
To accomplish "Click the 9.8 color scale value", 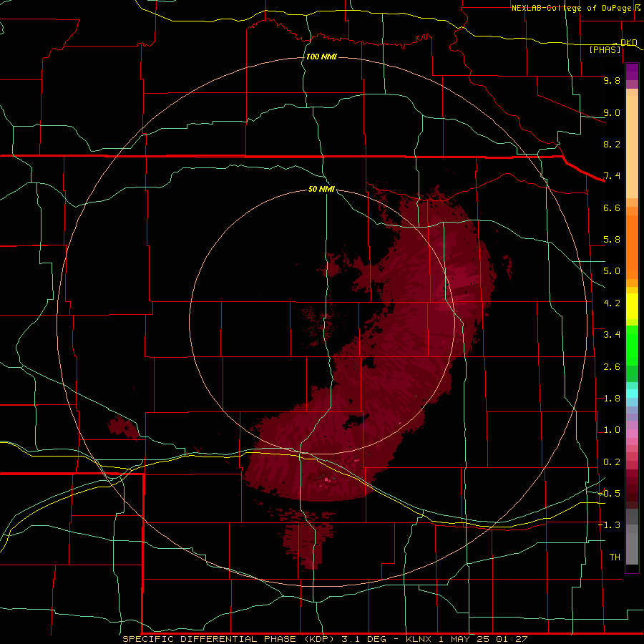I will click(x=612, y=80).
